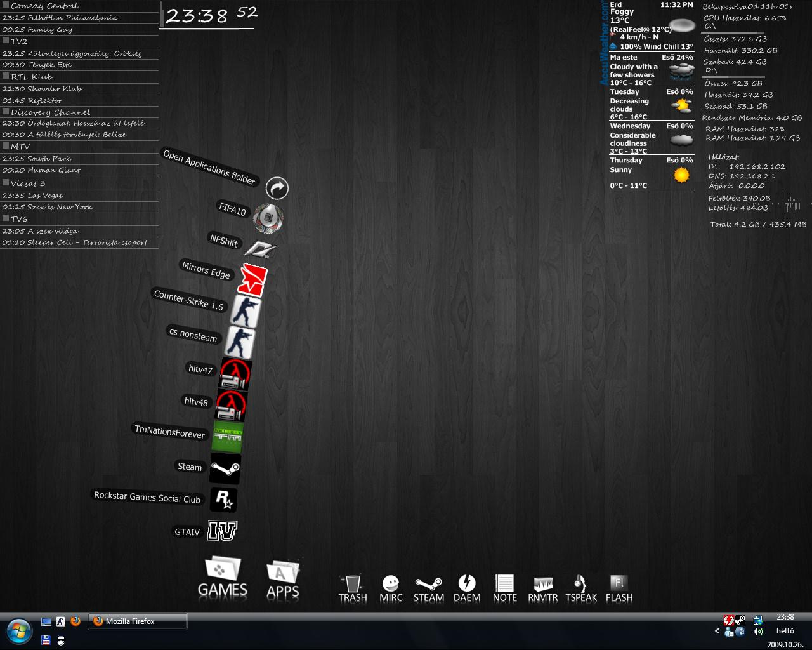Launch NFShift game icon

click(261, 249)
